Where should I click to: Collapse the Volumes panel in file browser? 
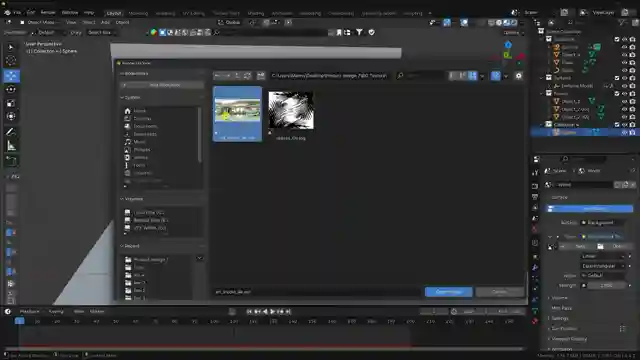coord(162,199)
